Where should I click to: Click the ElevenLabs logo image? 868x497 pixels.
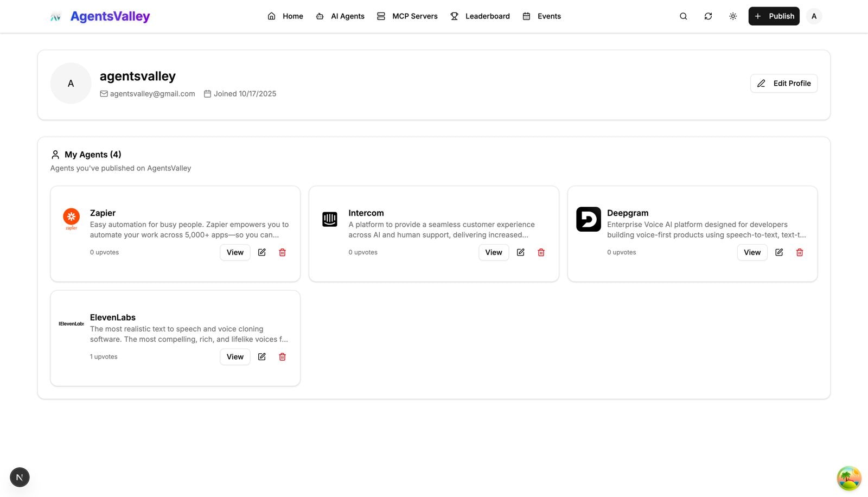coord(71,324)
